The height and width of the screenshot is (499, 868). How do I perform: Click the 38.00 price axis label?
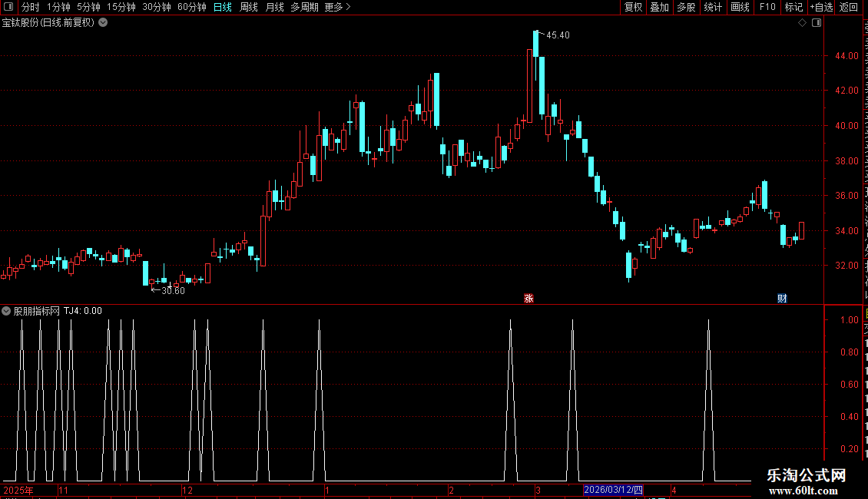pyautogui.click(x=847, y=161)
